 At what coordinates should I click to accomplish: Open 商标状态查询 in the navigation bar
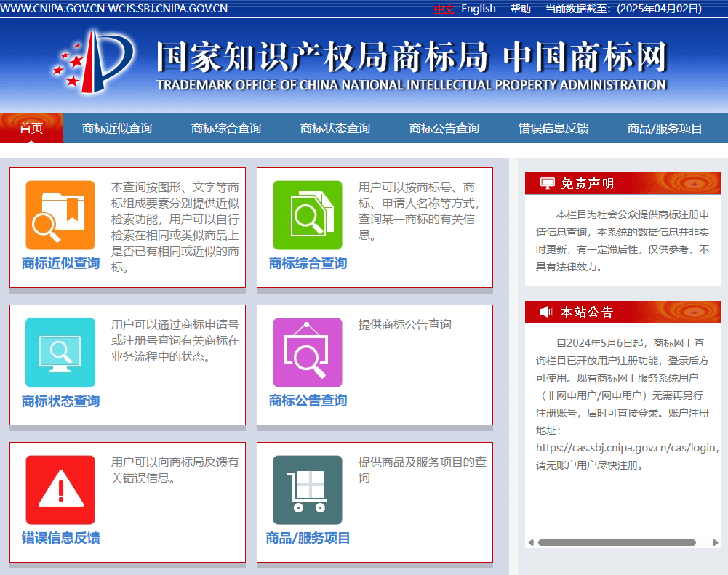click(335, 128)
